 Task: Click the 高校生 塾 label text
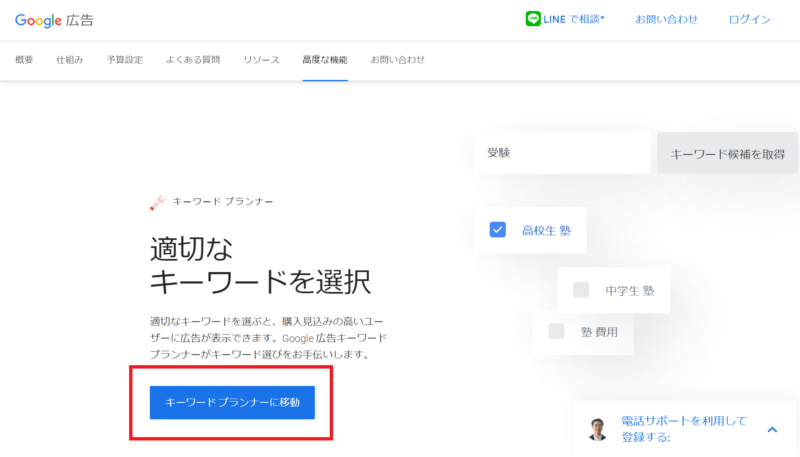546,231
